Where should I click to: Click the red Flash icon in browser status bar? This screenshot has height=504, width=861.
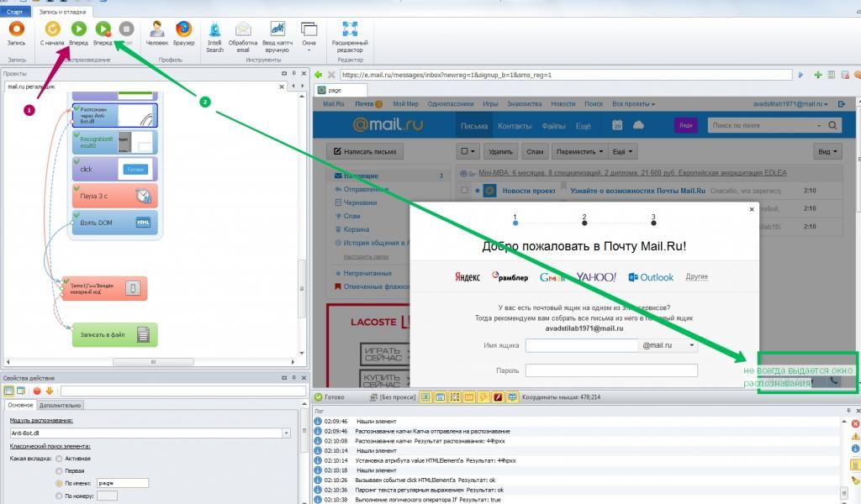(x=498, y=397)
